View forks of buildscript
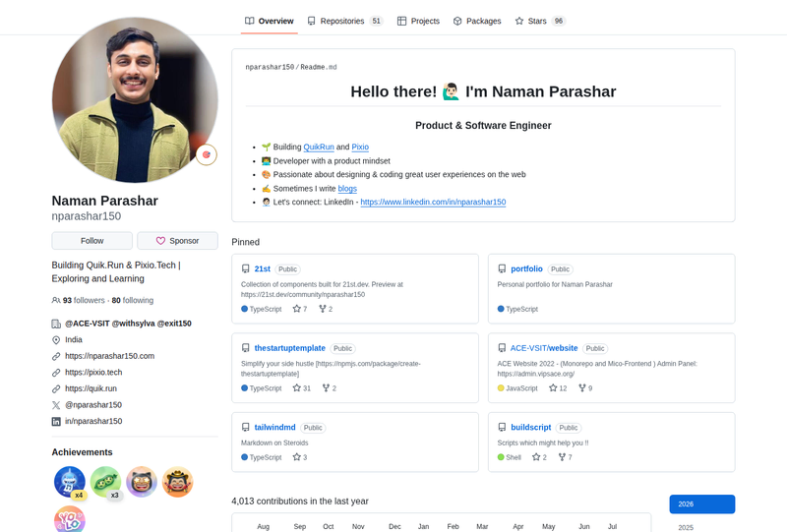Screen dimensions: 787x532 tap(566, 457)
